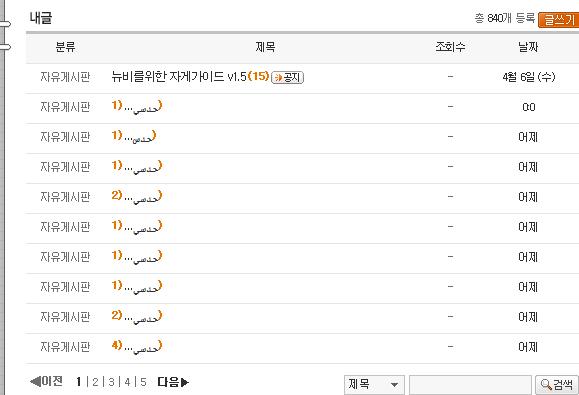The image size is (579, 395).
Task: Click the 제목 column header
Action: (265, 47)
